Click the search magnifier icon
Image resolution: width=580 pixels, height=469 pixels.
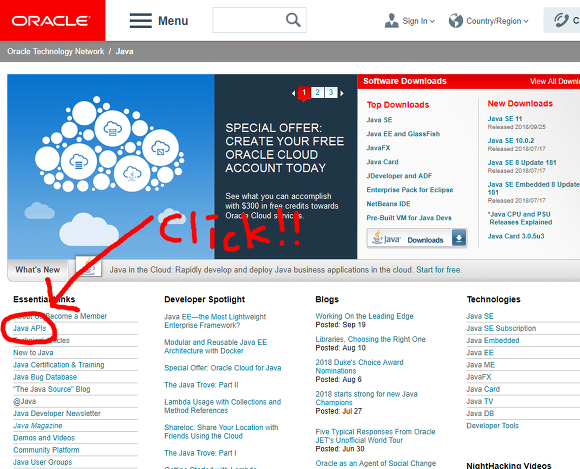click(x=293, y=20)
